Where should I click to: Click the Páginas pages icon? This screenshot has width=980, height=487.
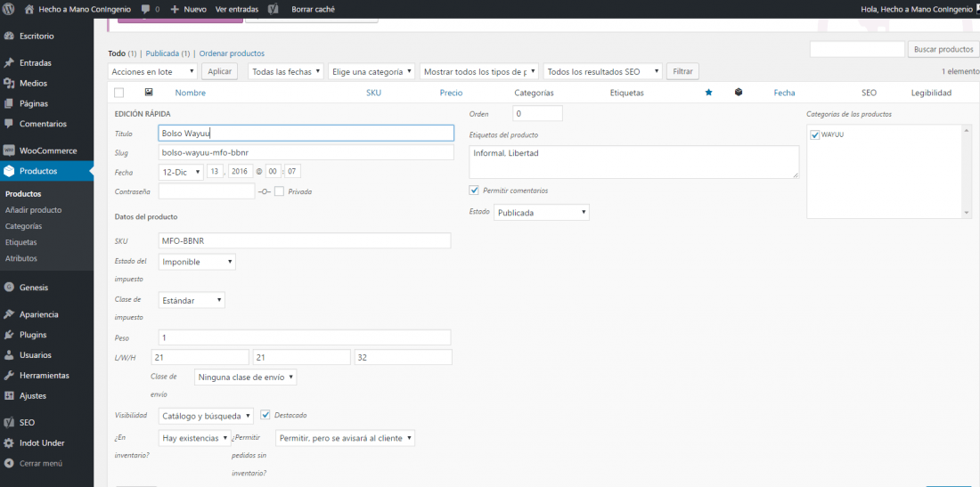9,103
